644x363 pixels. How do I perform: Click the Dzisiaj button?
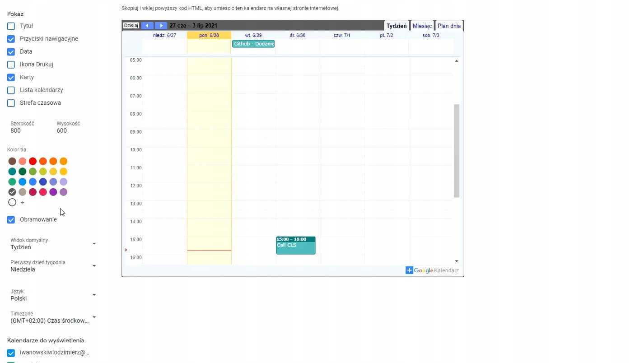131,26
